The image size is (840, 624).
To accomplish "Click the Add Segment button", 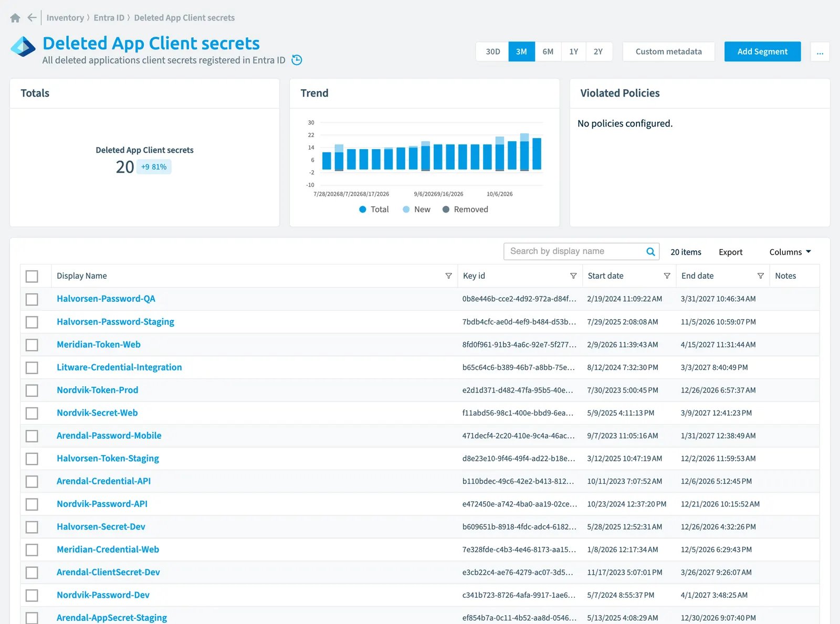I will pyautogui.click(x=762, y=51).
